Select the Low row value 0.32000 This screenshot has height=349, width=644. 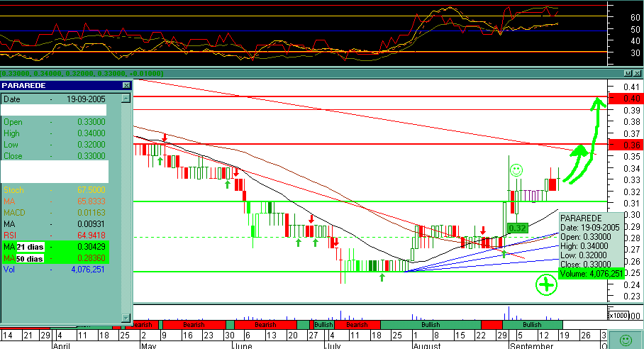pyautogui.click(x=91, y=145)
